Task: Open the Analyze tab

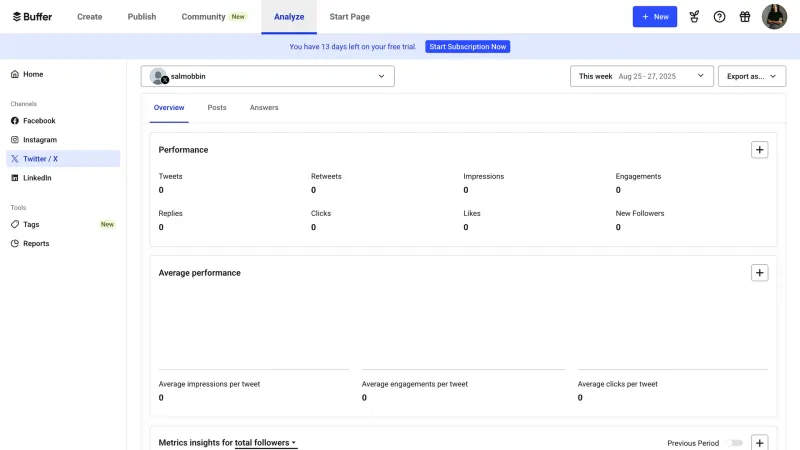Action: tap(289, 17)
